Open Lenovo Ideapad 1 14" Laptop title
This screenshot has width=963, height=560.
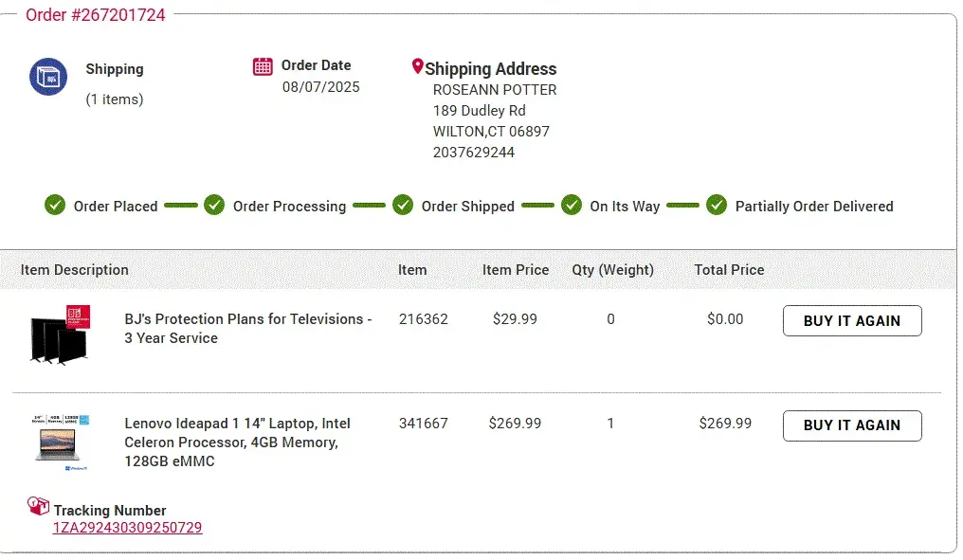237,442
